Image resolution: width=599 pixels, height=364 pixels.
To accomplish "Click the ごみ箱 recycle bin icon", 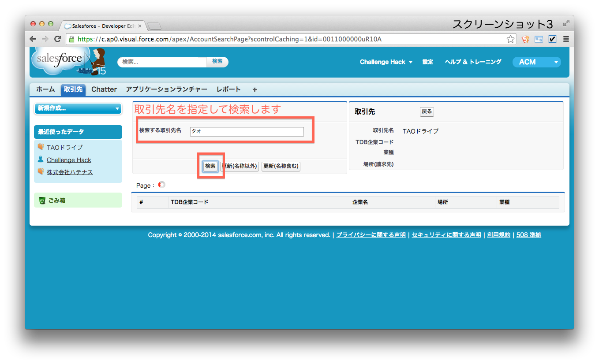I will tap(42, 201).
